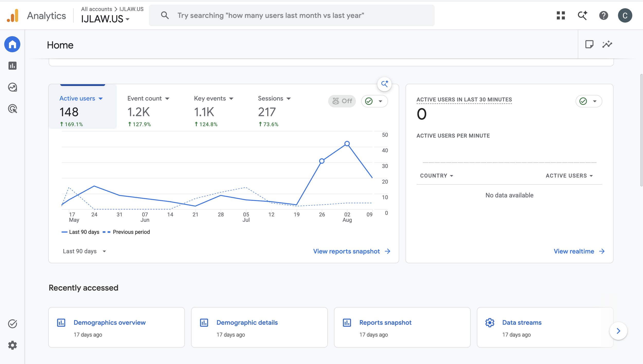The image size is (643, 364).
Task: Click the ACTIVE USERS IN LAST 30 MINUTES heading
Action: point(464,100)
